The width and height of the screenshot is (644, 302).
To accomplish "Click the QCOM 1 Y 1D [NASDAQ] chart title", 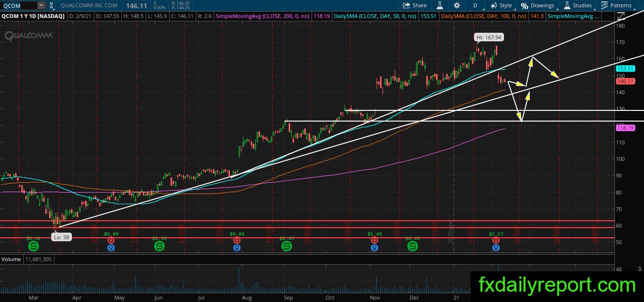I will tap(33, 16).
